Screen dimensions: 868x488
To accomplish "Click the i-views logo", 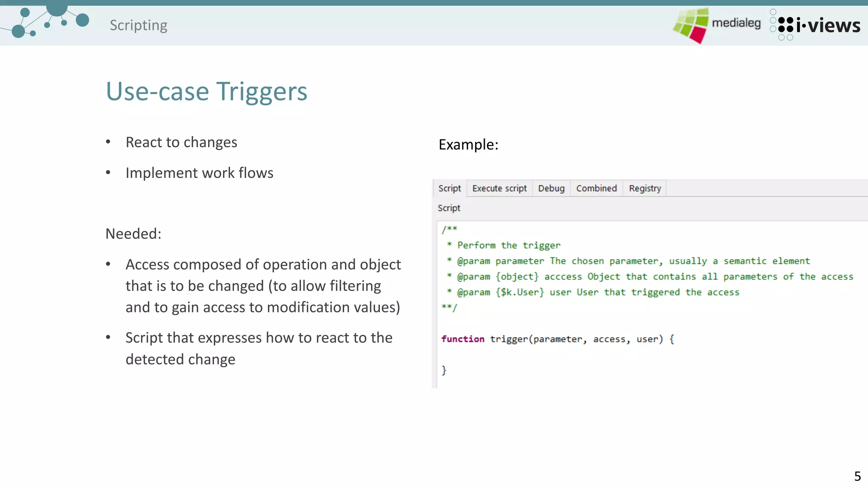I will pyautogui.click(x=815, y=25).
